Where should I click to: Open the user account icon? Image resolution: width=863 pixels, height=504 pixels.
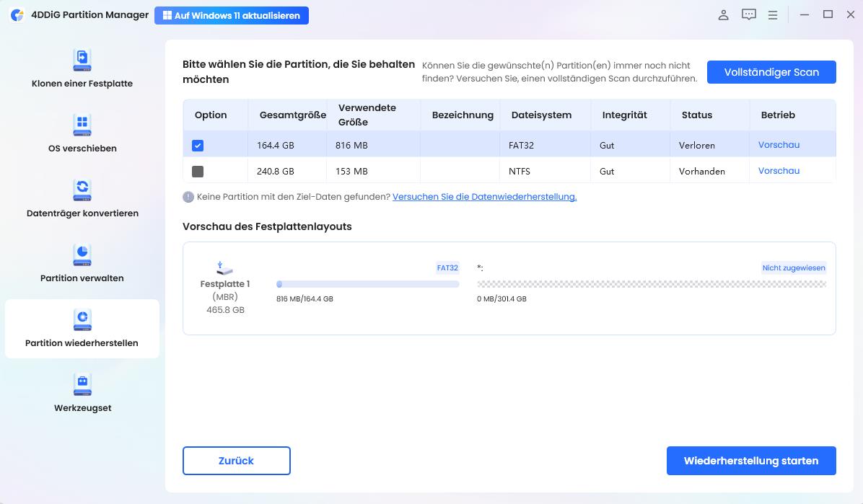723,15
